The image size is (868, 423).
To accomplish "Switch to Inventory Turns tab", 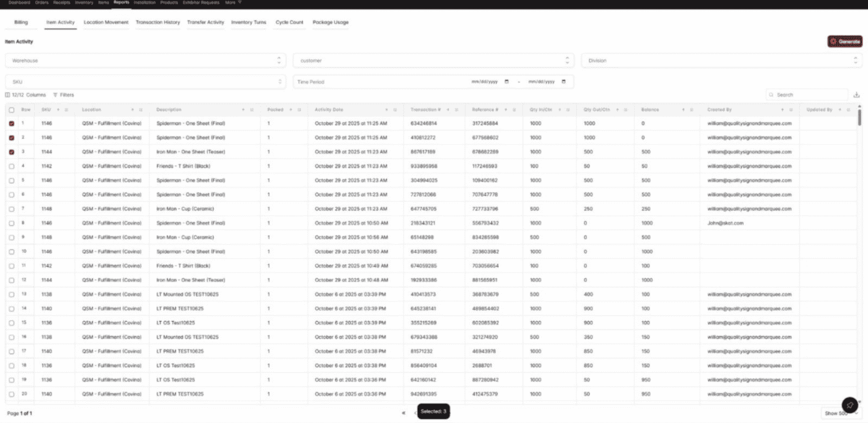I will coord(248,22).
